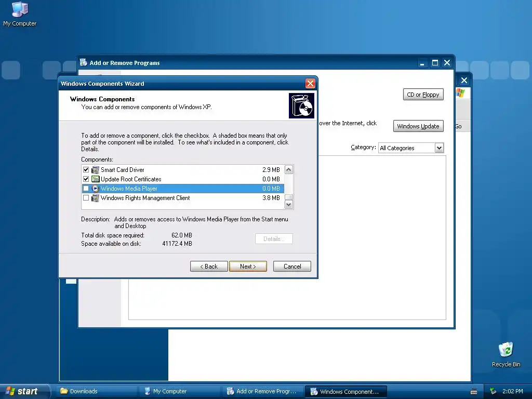Click the Back button in wizard
532x399 pixels.
tap(209, 267)
